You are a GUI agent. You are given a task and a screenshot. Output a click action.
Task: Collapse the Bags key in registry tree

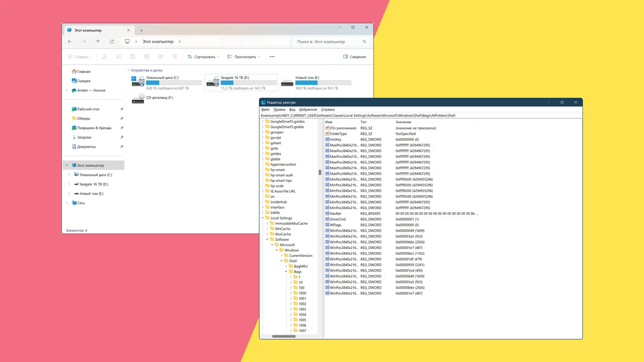(286, 271)
